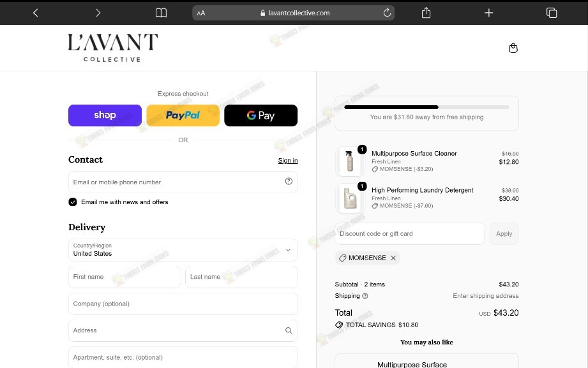Click the MOMSENSE discount tag
Viewport: 588px width, 368px height.
[x=367, y=258]
